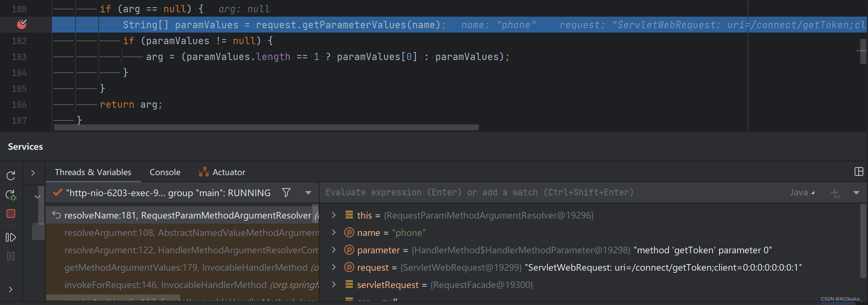Stop the running debug session
Screen dimensions: 868x305
coord(11,214)
